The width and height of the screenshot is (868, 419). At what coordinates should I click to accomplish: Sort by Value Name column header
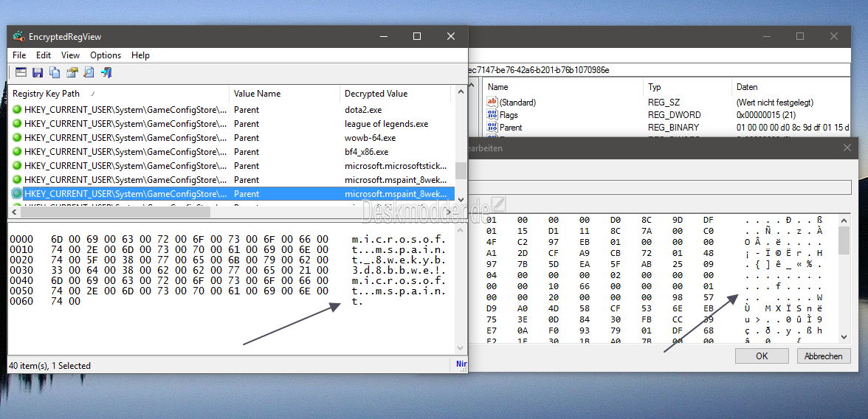tap(285, 94)
